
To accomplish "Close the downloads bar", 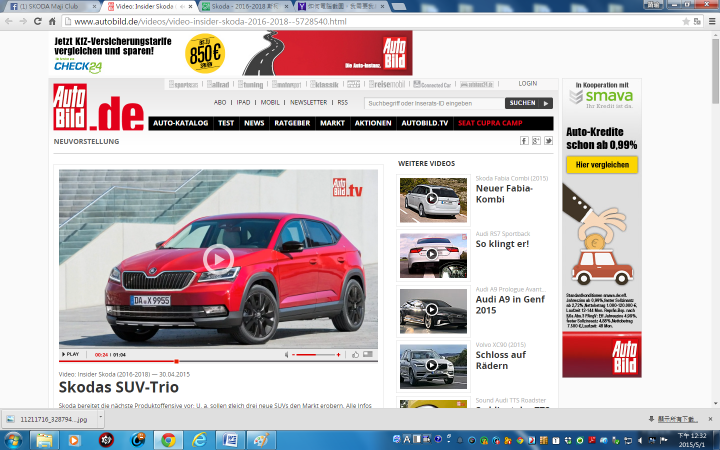I will 710,419.
